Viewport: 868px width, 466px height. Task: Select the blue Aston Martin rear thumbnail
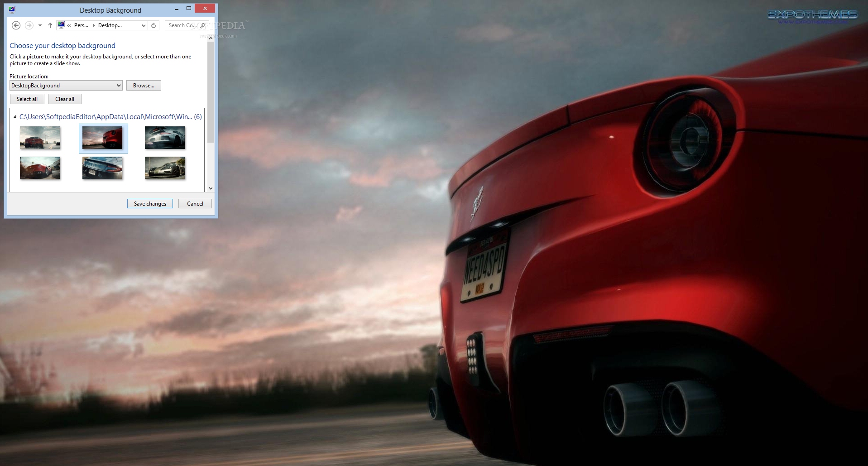pyautogui.click(x=102, y=168)
